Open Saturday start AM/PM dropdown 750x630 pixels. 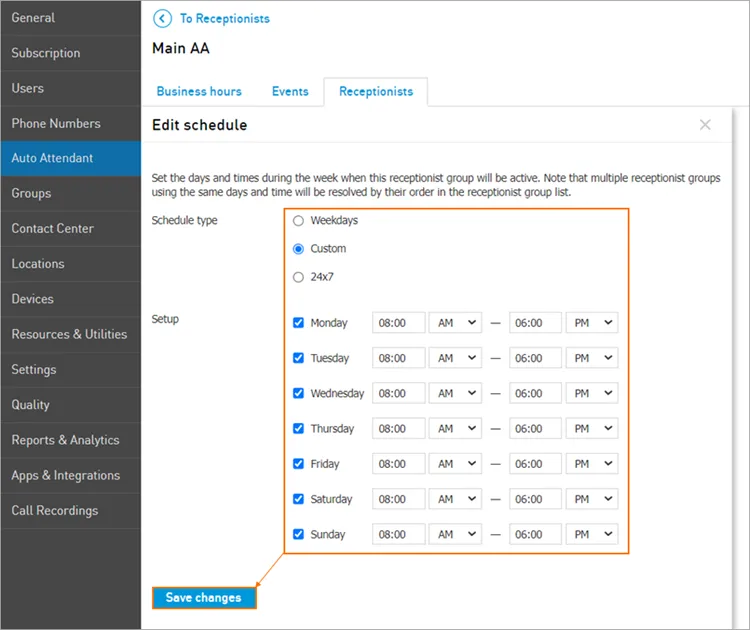tap(455, 499)
